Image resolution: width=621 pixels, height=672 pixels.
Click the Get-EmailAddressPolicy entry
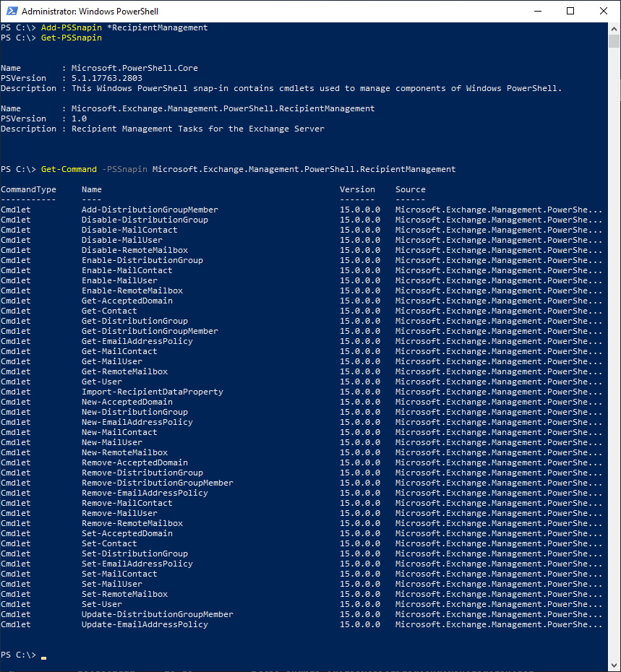(x=137, y=341)
